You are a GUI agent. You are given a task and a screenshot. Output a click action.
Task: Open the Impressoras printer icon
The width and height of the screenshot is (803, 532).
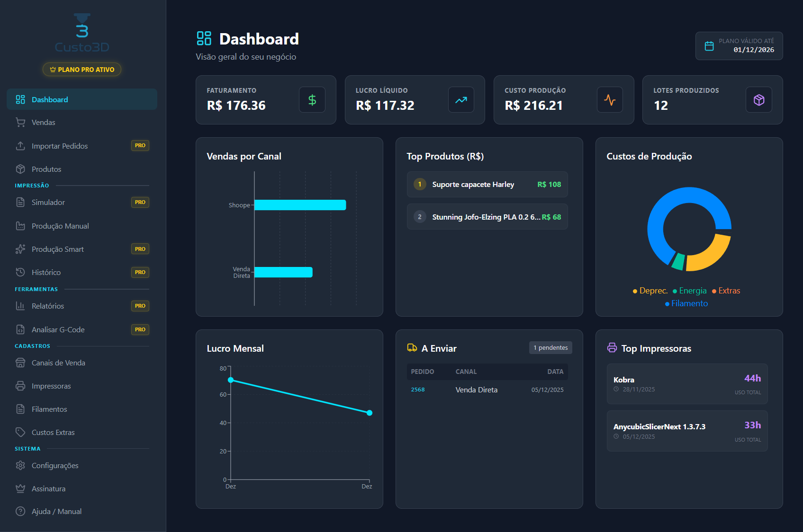click(21, 386)
